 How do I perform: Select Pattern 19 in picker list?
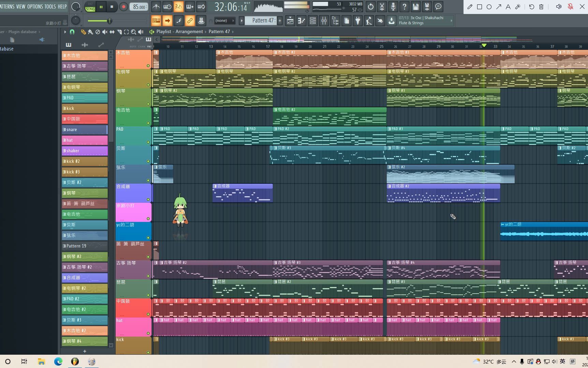(x=85, y=246)
